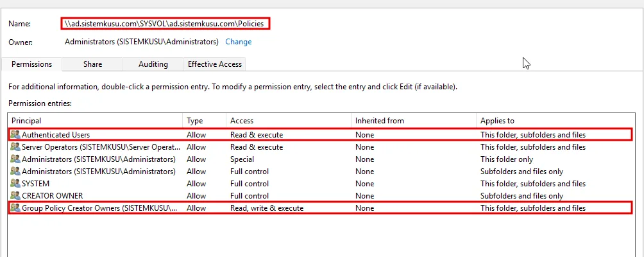Viewport: 644px width, 257px height.
Task: Select the CREATOR OWNER permission entry
Action: click(x=320, y=196)
